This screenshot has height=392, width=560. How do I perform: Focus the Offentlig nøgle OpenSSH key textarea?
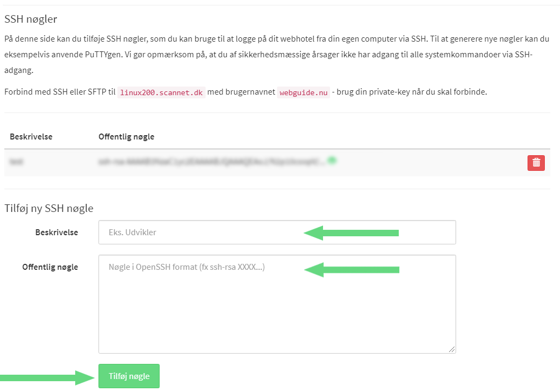coord(277,304)
